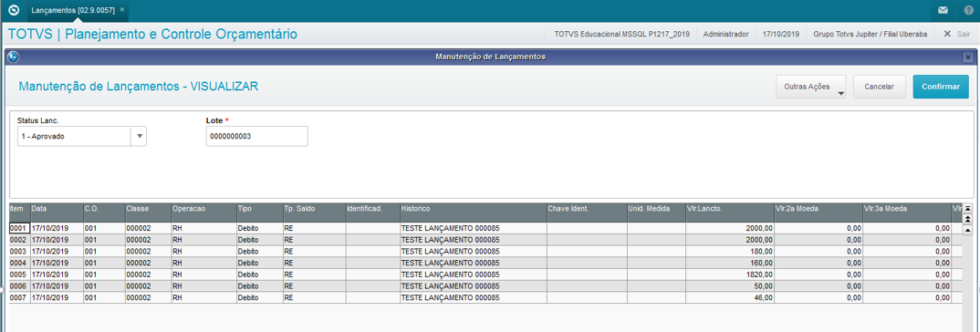Click the Tp. Saldo column header

point(314,212)
